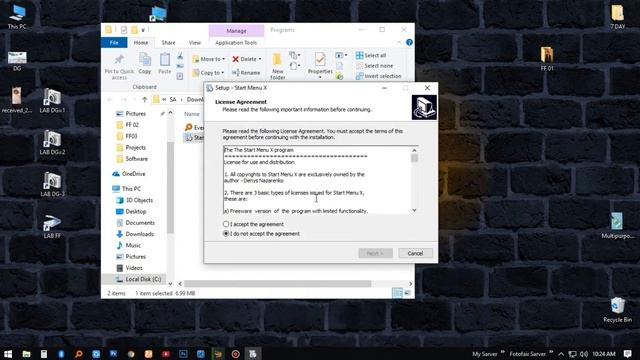640x360 pixels.
Task: Click File Explorer icon on taskbar
Action: (26, 354)
